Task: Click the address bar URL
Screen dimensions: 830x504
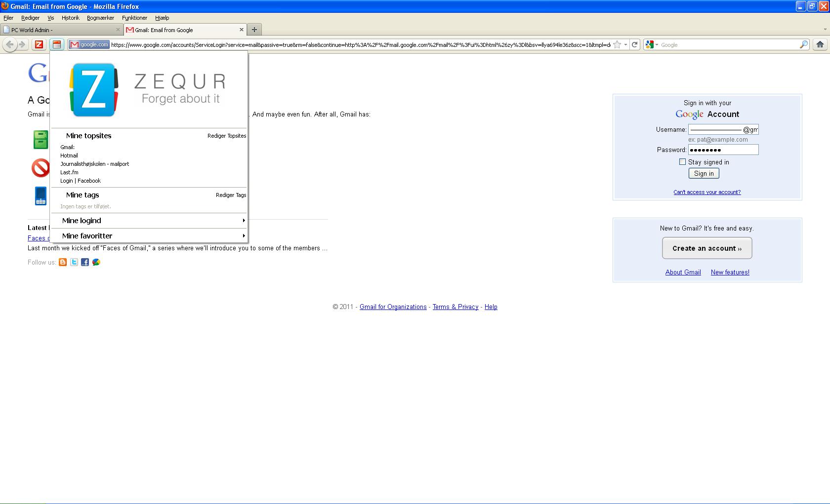Action: [361, 44]
